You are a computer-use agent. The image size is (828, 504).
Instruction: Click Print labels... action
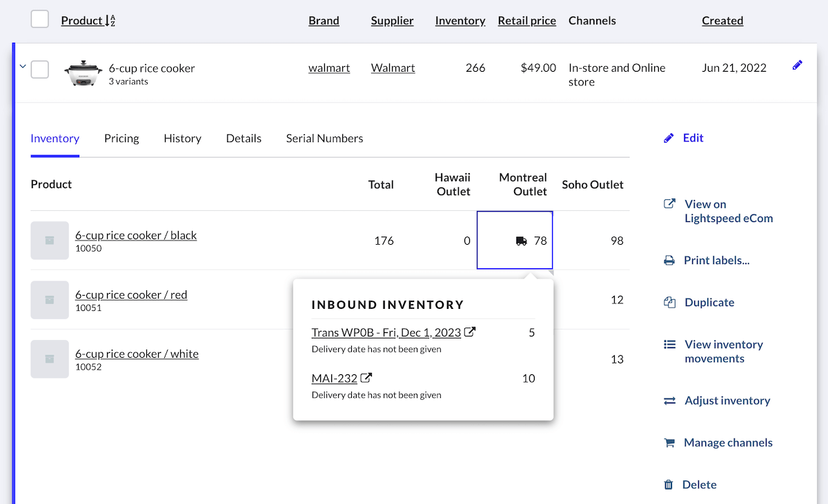pos(717,261)
